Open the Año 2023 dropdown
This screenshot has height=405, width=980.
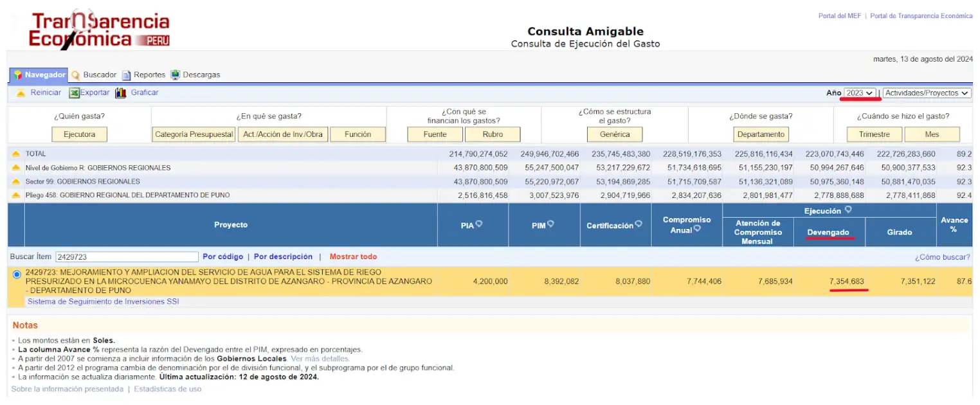(859, 93)
